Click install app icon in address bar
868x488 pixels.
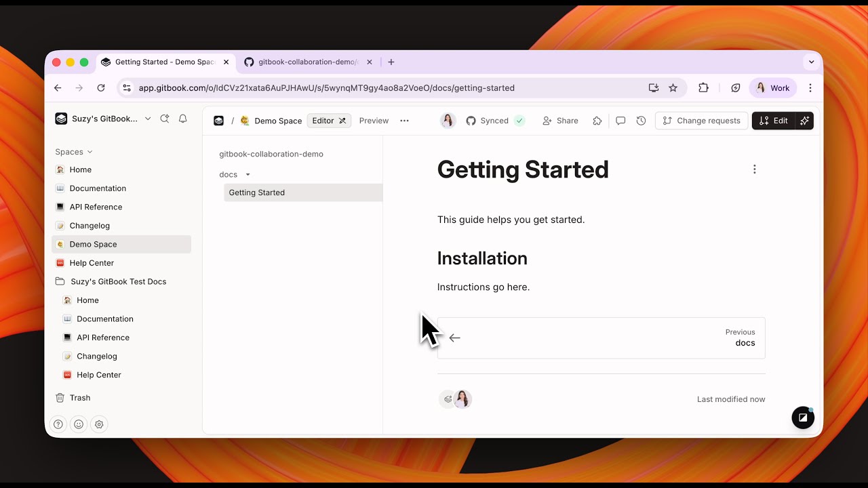coord(654,88)
